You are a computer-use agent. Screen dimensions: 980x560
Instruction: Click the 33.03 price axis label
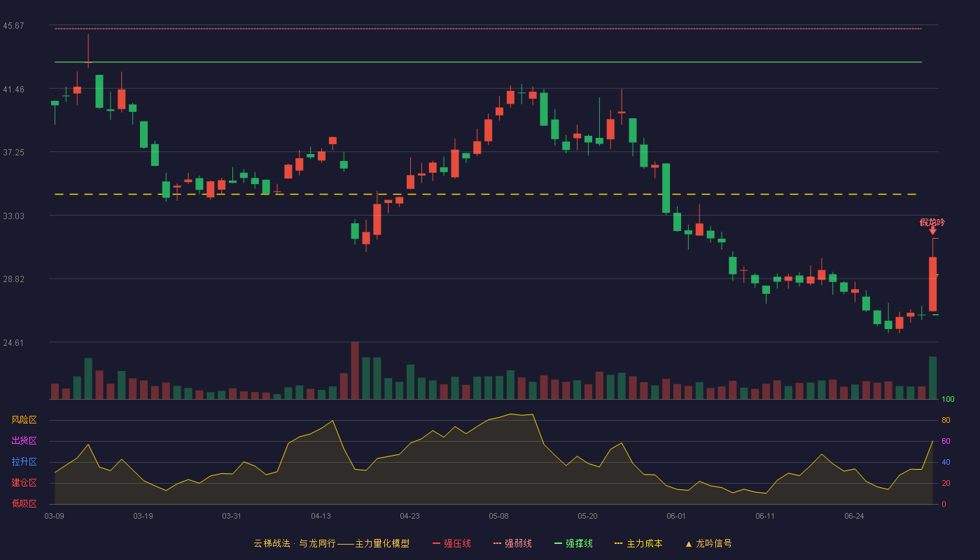[x=14, y=216]
